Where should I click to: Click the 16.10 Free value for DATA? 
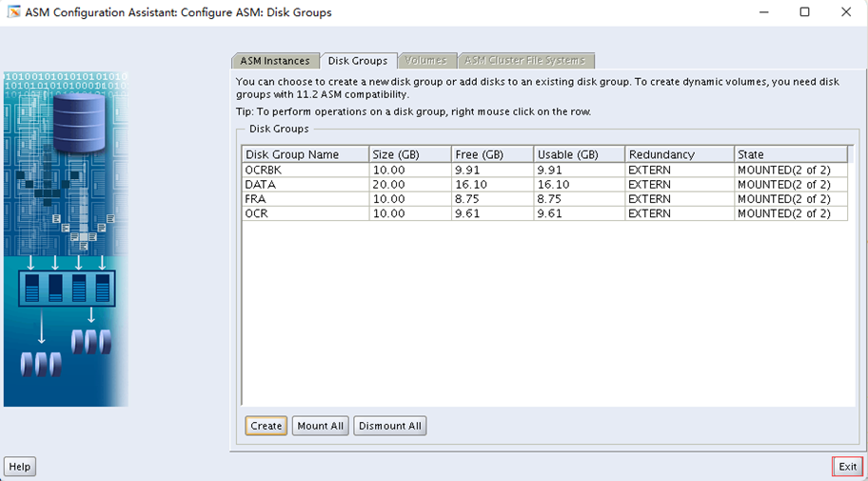point(492,185)
